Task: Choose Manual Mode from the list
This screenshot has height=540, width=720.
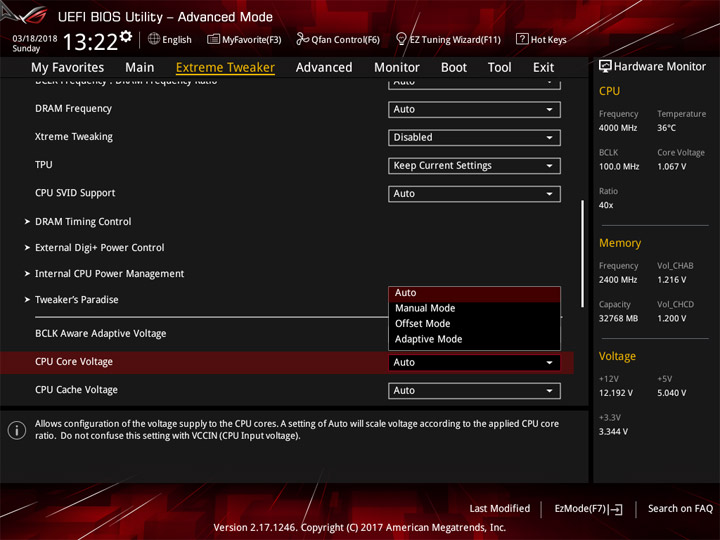Action: point(474,308)
